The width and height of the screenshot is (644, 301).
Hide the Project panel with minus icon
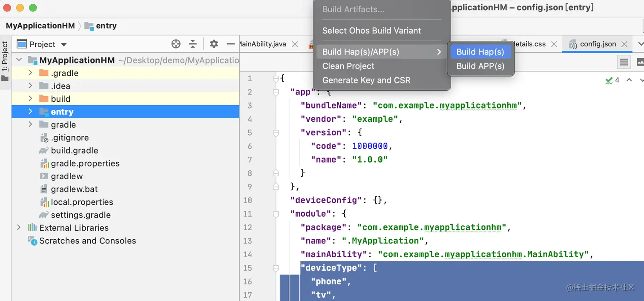(x=231, y=44)
